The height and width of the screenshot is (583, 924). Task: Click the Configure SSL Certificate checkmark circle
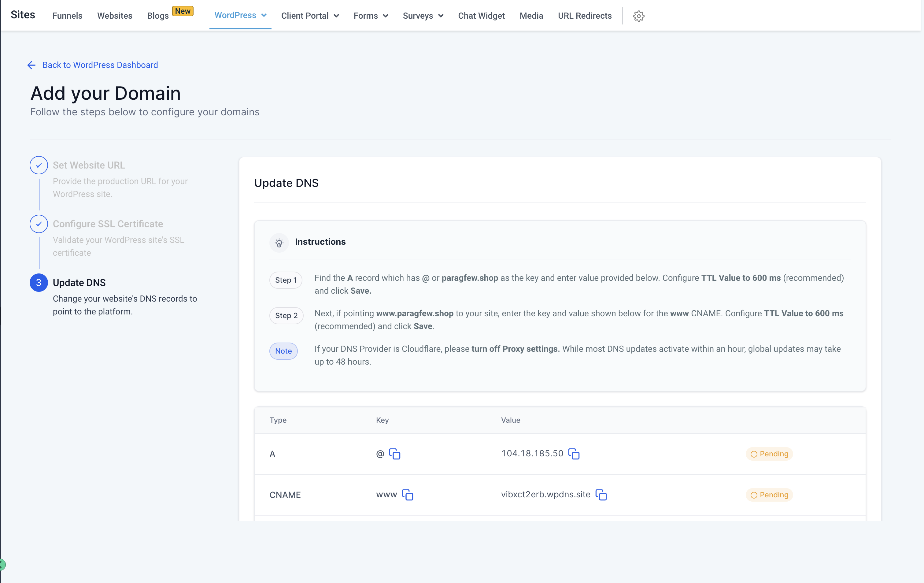[39, 224]
